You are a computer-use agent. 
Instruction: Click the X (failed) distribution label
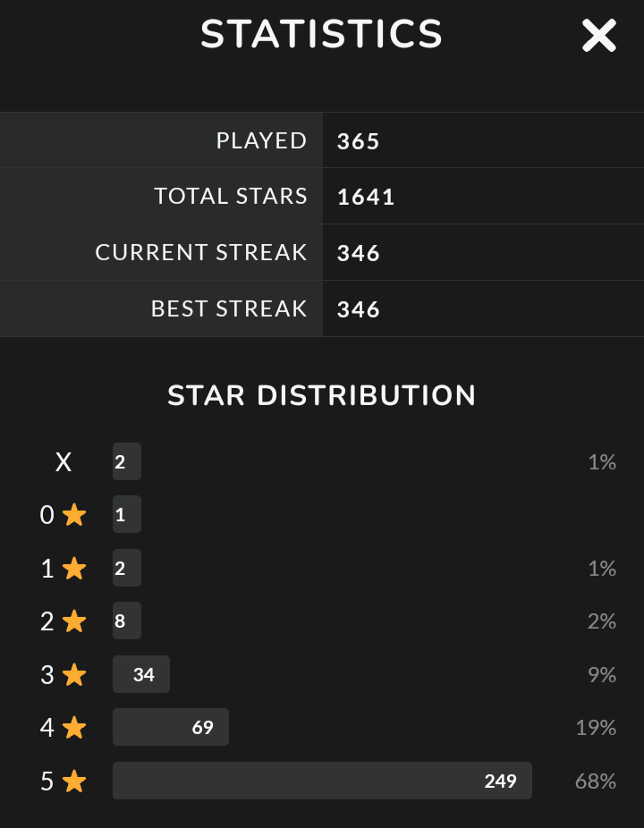[x=64, y=462]
